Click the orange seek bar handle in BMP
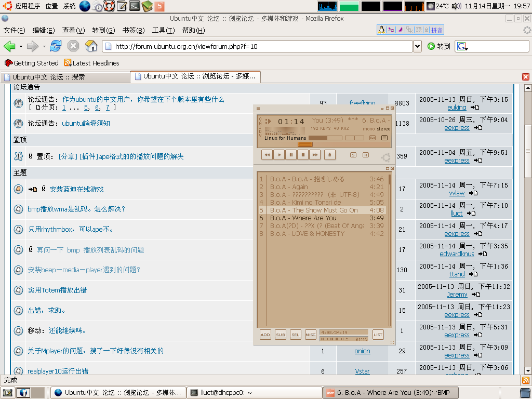Screen dimensions: 532x399 305,144
